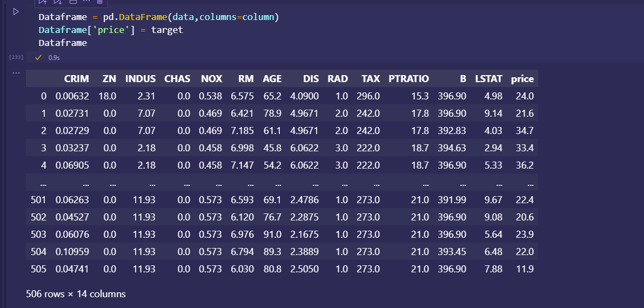Execute cells above using the run-above icon
This screenshot has height=308, width=644.
(43, 2)
